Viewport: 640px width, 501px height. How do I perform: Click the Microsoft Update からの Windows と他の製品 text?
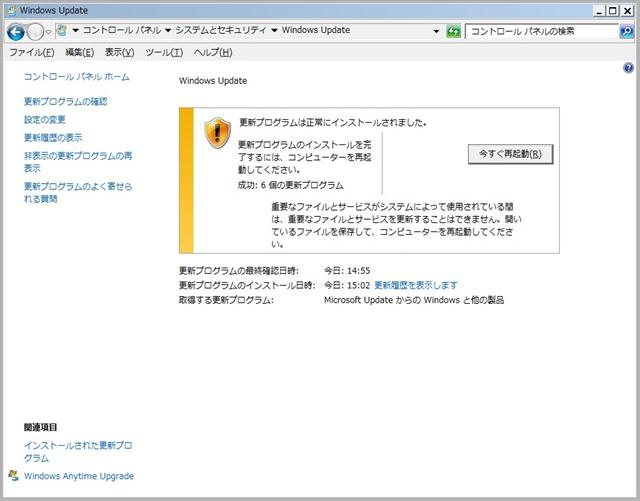414,300
